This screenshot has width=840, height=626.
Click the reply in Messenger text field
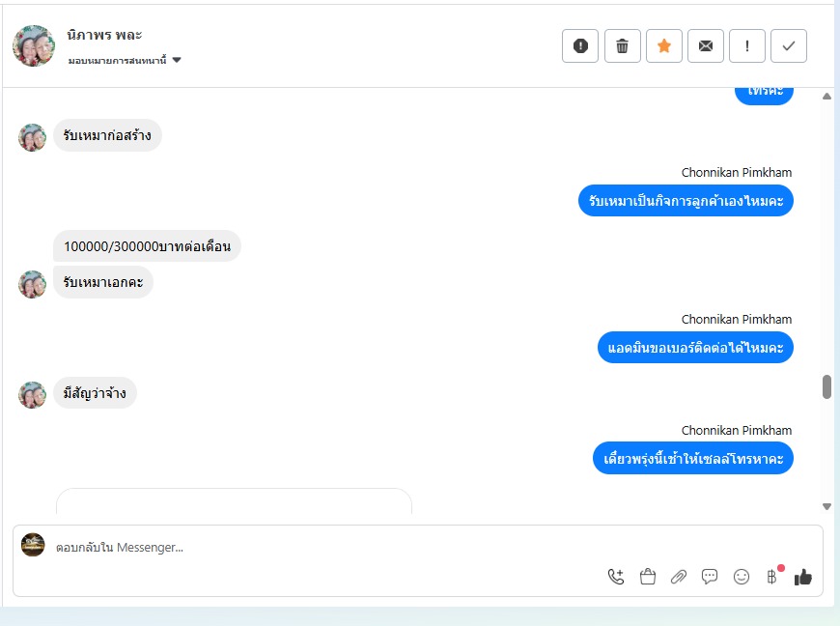(322, 547)
